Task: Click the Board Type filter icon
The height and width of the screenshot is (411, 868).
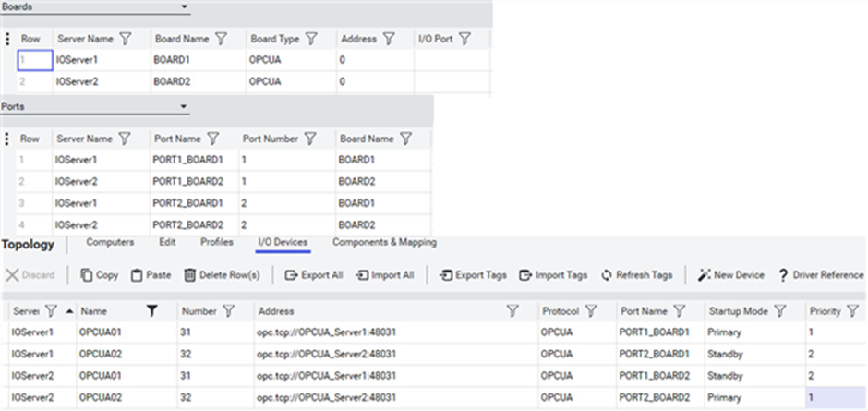Action: click(312, 39)
